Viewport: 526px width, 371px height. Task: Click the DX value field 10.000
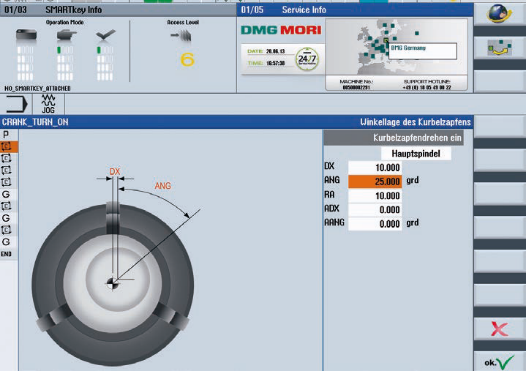(375, 167)
